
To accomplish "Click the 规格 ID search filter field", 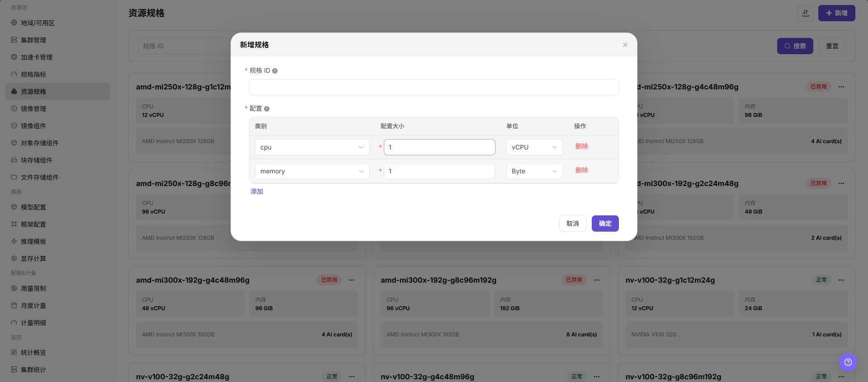I will [x=184, y=46].
